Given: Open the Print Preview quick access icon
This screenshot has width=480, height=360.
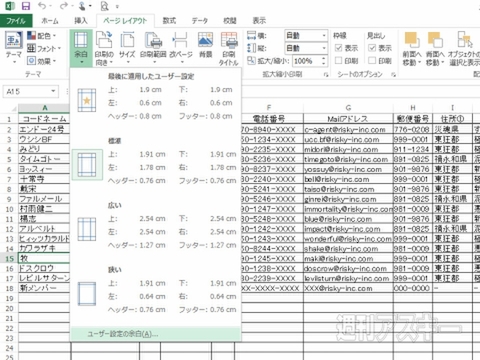Looking at the screenshot, I should point(104,6).
